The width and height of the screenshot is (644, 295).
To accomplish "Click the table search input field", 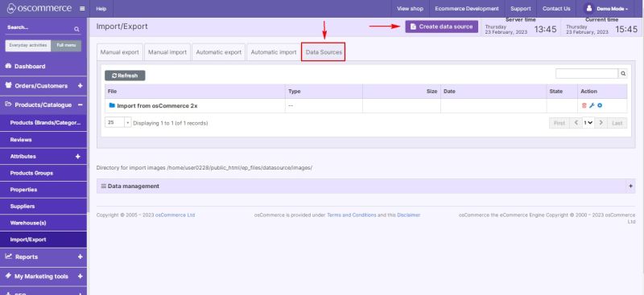I will tap(587, 73).
